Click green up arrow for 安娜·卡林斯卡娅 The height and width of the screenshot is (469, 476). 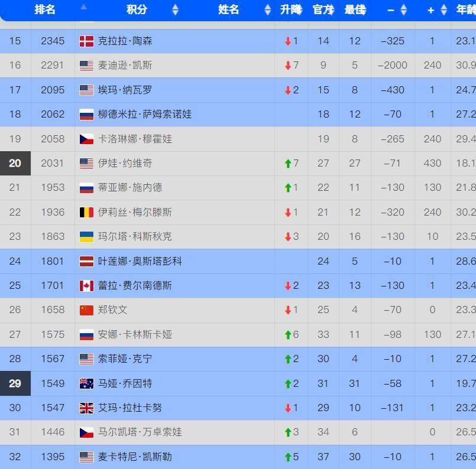288,335
